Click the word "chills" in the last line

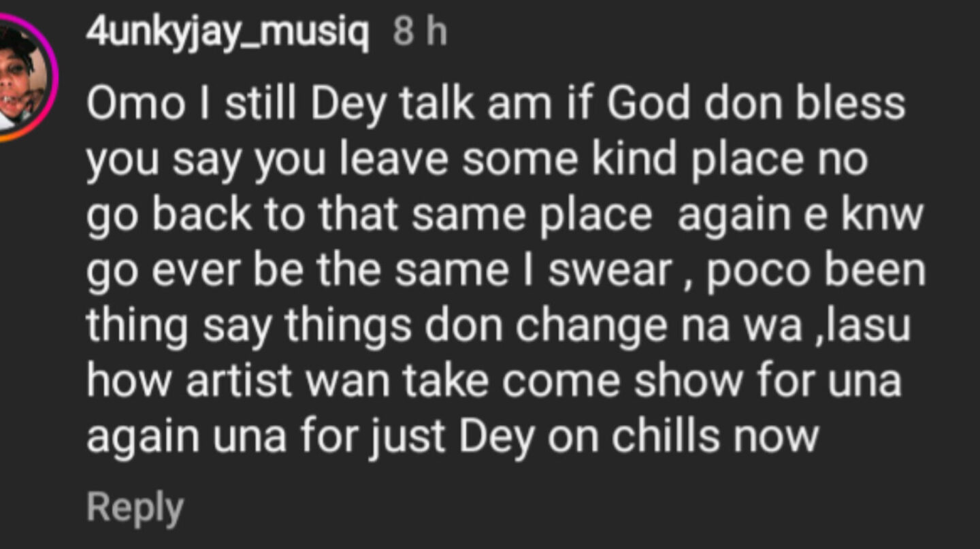click(666, 436)
